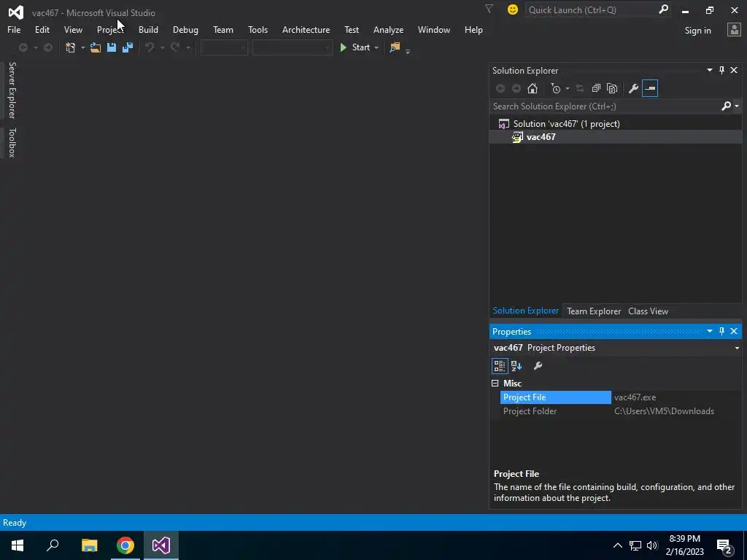Click the feedback smiley face icon

[x=513, y=9]
